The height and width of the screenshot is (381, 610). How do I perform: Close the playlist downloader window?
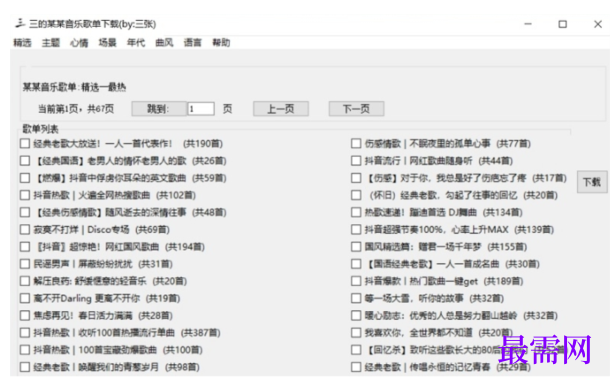coord(598,24)
